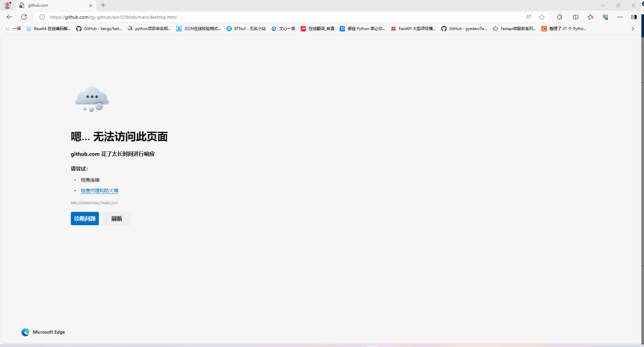The height and width of the screenshot is (347, 644).
Task: Click the Microsoft Edge logo at bottom
Action: (25, 332)
